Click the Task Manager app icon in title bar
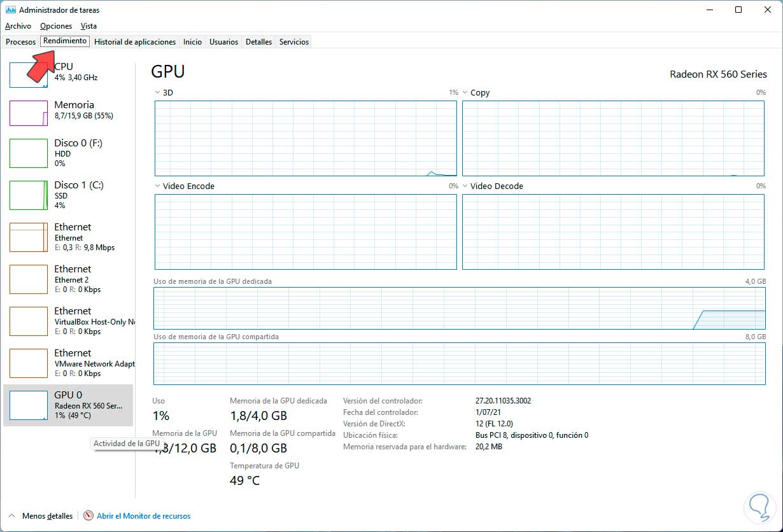Image resolution: width=783 pixels, height=532 pixels. click(10, 10)
